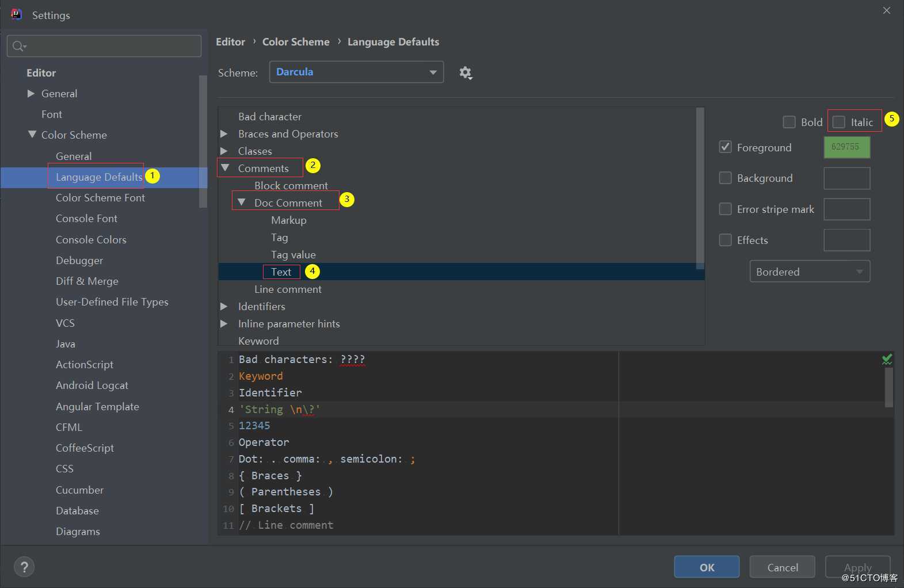
Task: Click 'Keyword' in the preview code
Action: 261,376
